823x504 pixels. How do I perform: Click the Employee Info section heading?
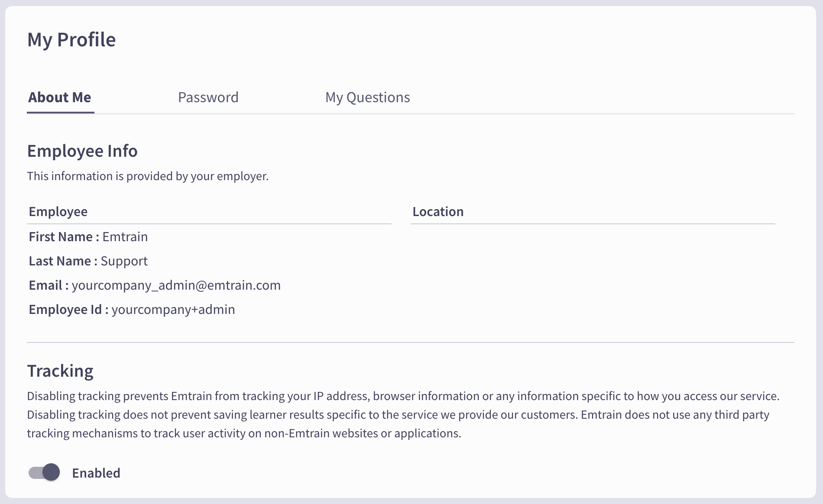(82, 151)
